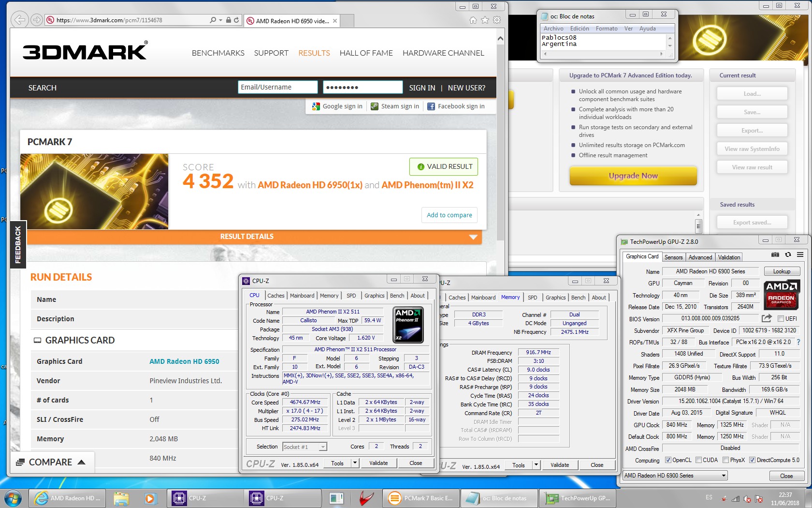Viewport: 812px width, 508px height.
Task: Switch to SPD tab in CPU-Z Memory window
Action: click(532, 298)
